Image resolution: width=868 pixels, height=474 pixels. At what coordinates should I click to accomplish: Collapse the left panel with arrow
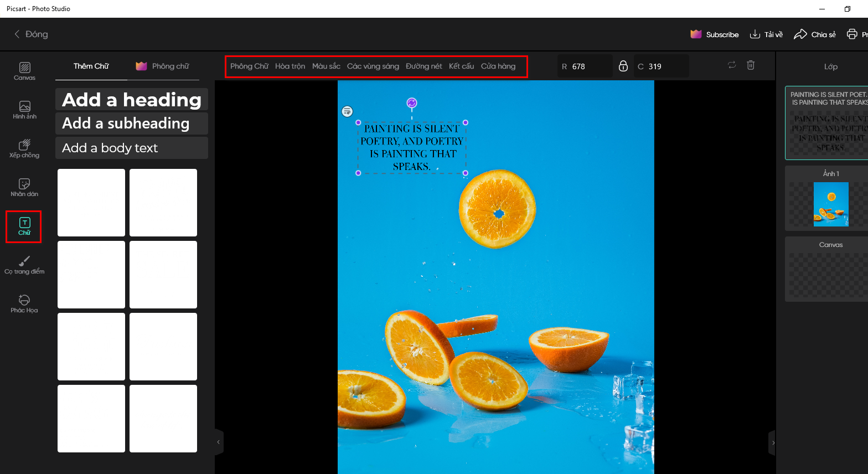219,442
